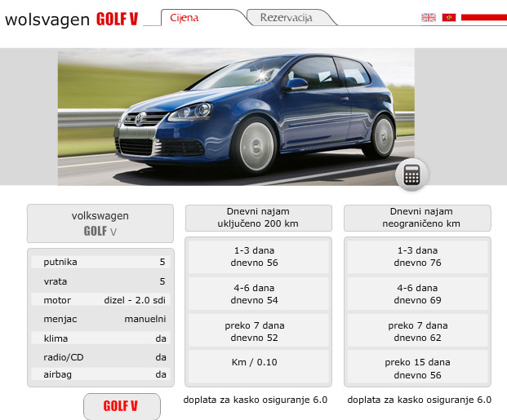Viewport: 507px width, 420px height.
Task: Click the Km / 0.10 cell
Action: [258, 367]
